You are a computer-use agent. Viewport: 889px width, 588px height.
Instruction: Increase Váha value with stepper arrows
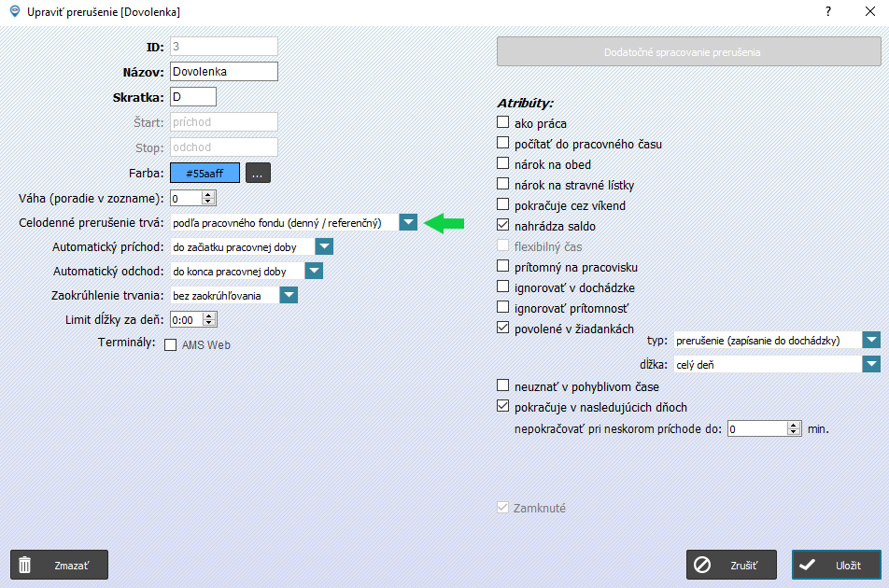pos(208,195)
